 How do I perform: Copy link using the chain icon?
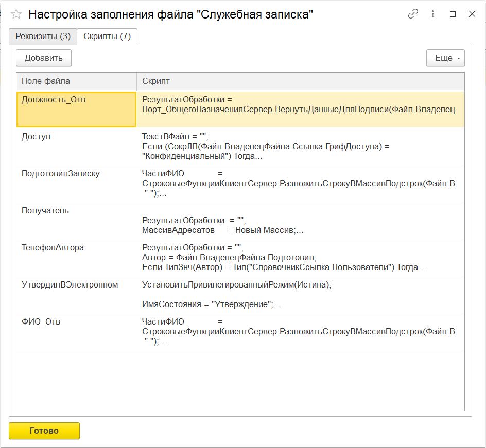(x=413, y=14)
